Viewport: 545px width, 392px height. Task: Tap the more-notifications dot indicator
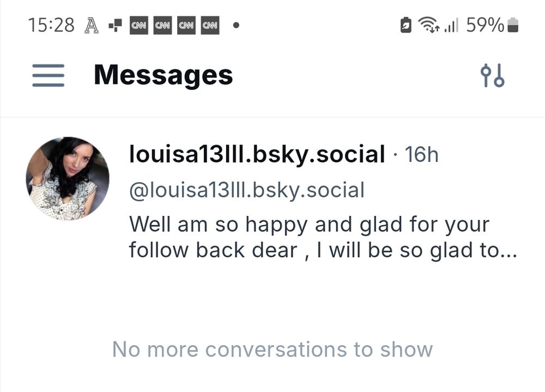coord(235,26)
